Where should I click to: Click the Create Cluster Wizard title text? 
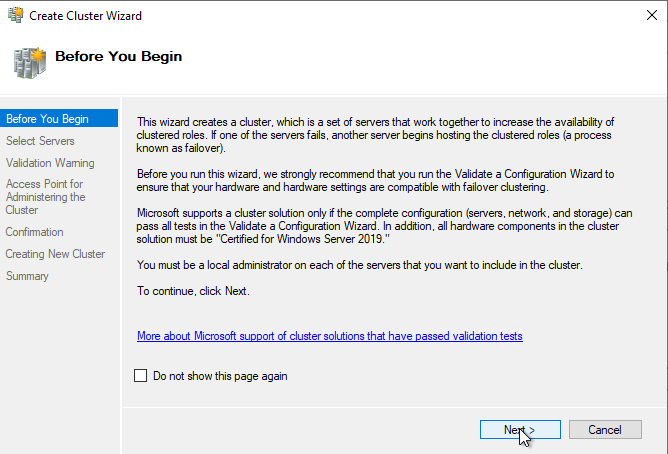(x=85, y=16)
